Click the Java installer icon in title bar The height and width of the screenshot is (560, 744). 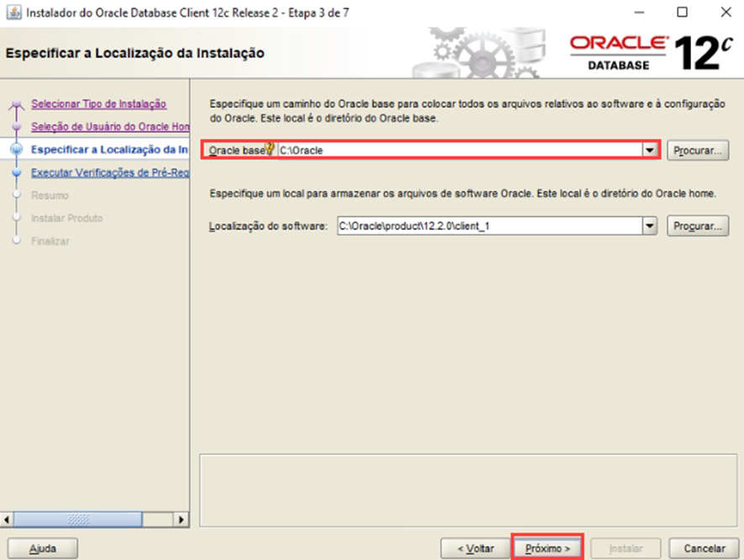point(13,13)
